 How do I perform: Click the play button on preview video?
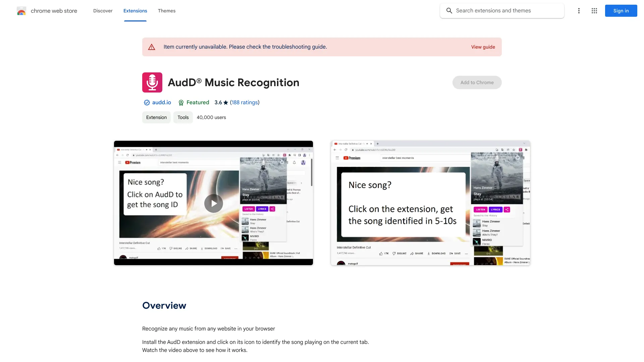pos(213,203)
